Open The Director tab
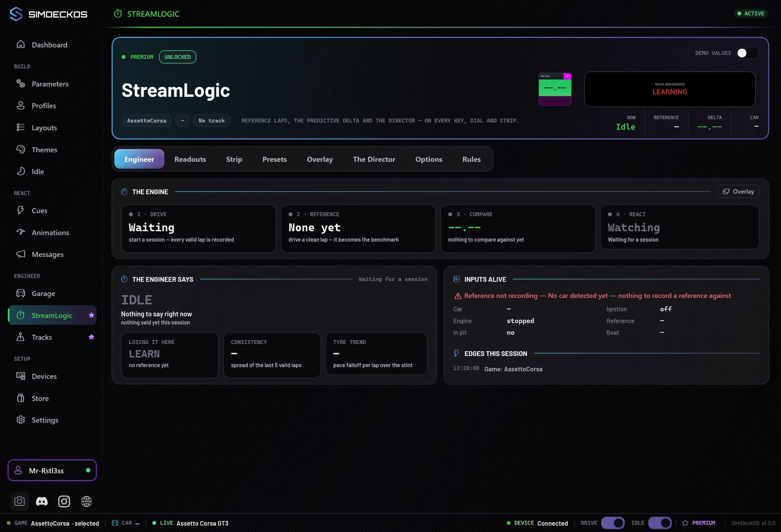Viewport: 781px width, 532px height. tap(374, 159)
